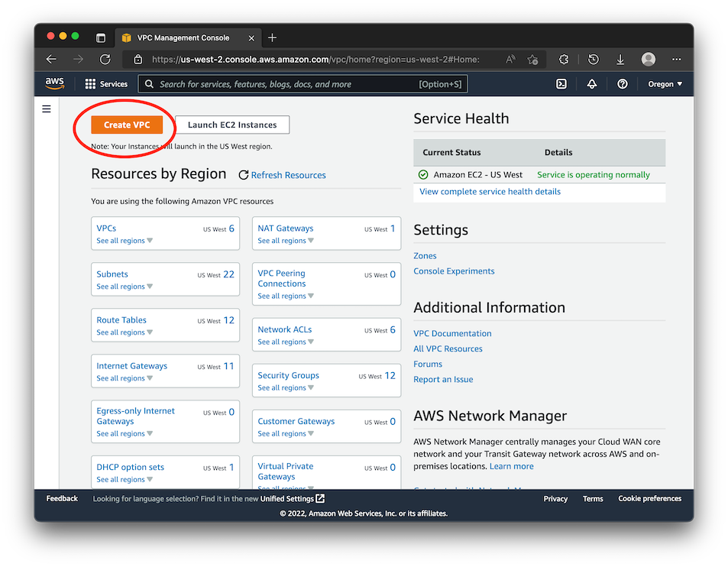This screenshot has height=567, width=728.
Task: Open the tab actions icon left of the tab
Action: [101, 37]
